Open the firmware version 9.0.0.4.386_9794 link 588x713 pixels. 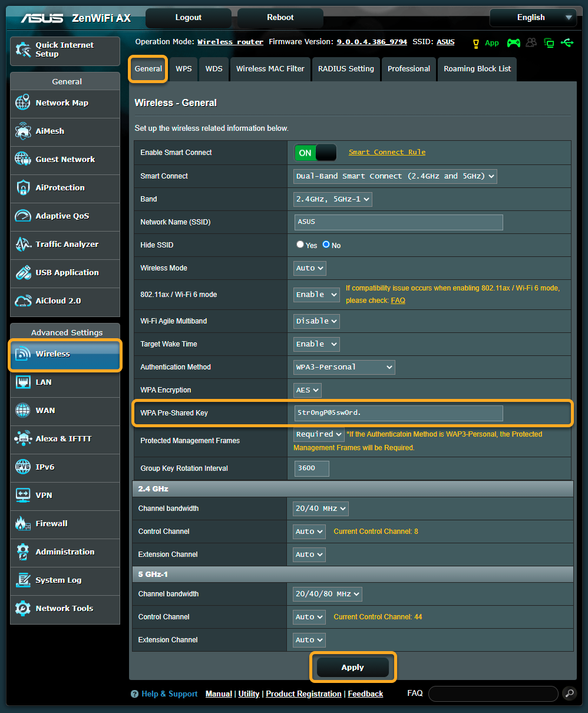coord(372,42)
